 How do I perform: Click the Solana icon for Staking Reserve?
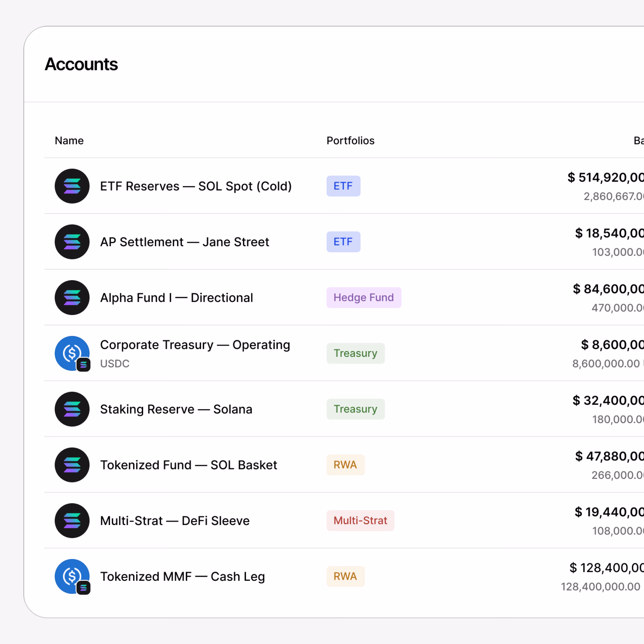point(72,409)
